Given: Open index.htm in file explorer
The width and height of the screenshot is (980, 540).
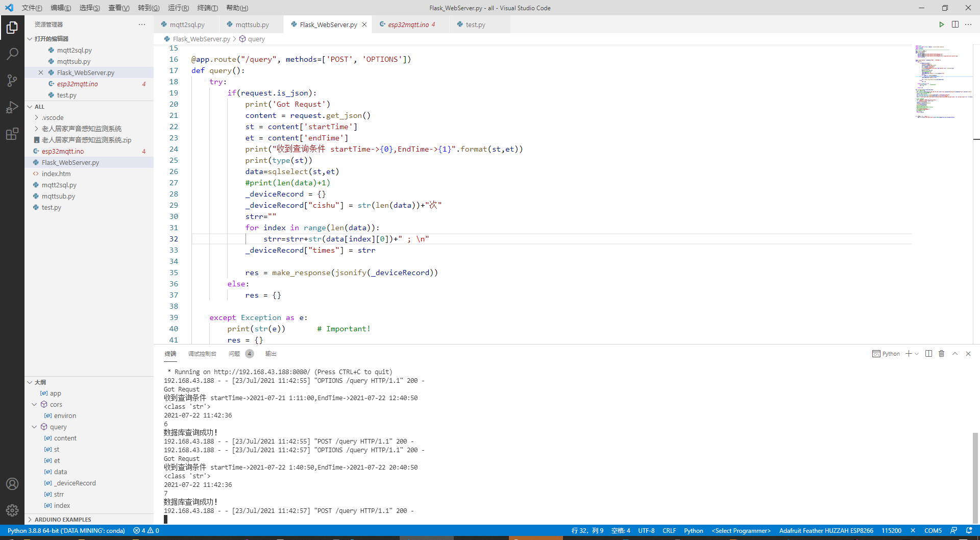Looking at the screenshot, I should click(89, 174).
